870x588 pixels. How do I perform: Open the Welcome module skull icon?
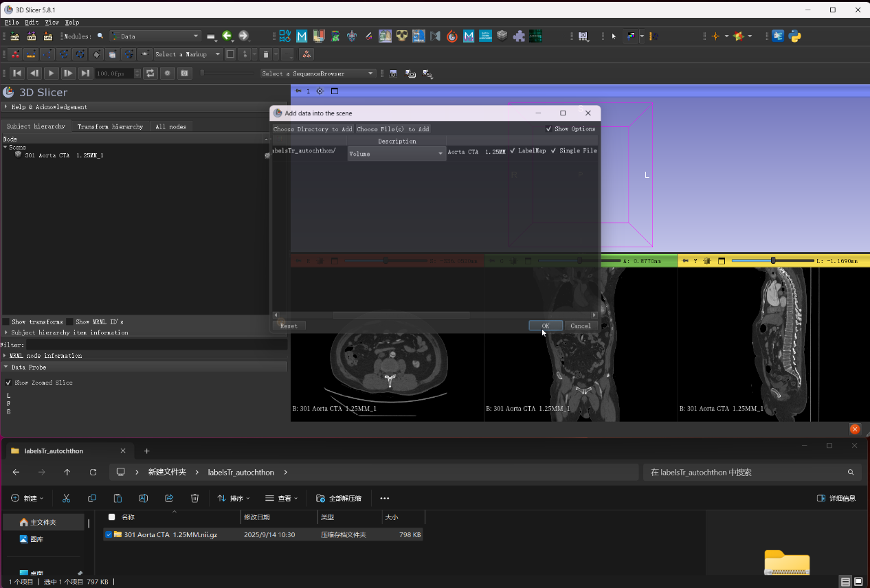pos(402,36)
